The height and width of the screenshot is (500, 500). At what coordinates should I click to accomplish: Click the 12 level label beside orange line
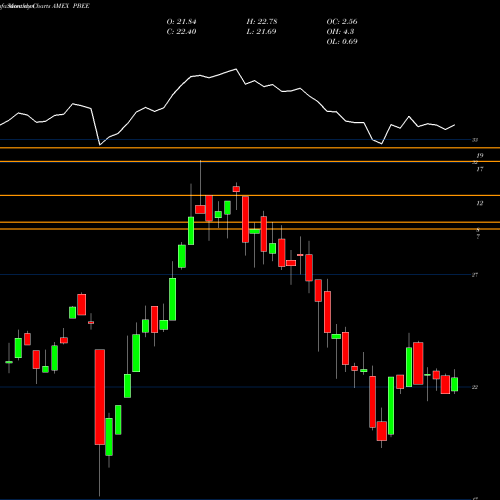pos(480,203)
